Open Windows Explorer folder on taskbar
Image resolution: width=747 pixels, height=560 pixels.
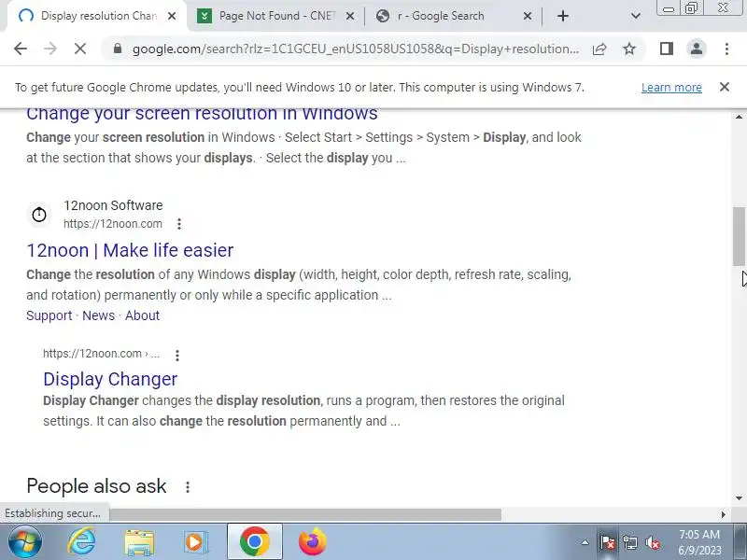[x=139, y=542]
